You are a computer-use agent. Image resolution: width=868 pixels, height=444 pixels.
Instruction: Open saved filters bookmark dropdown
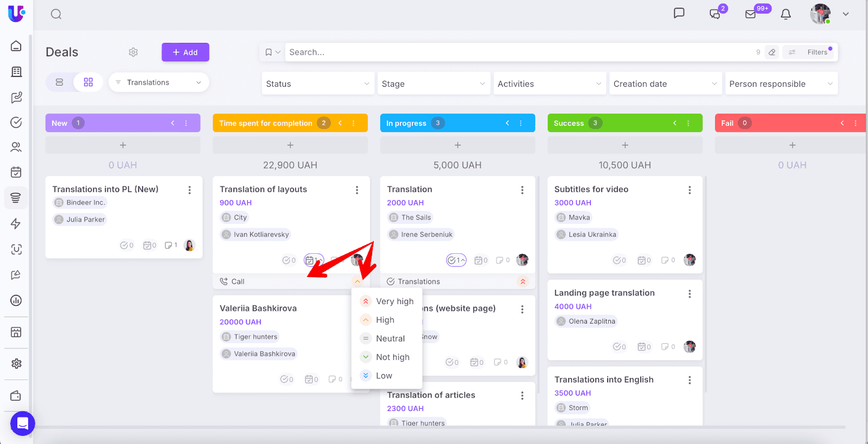(272, 52)
